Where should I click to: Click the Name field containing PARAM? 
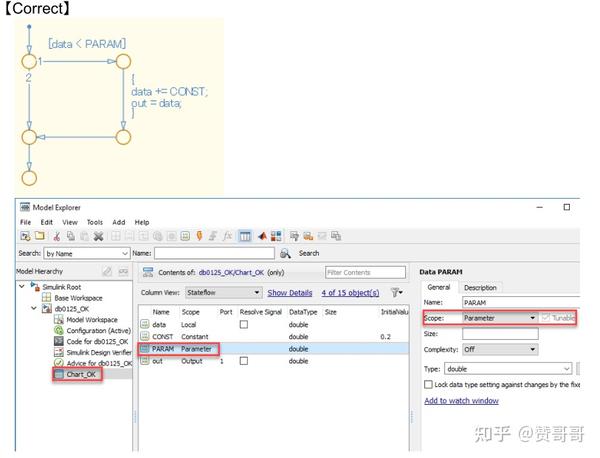pos(521,302)
